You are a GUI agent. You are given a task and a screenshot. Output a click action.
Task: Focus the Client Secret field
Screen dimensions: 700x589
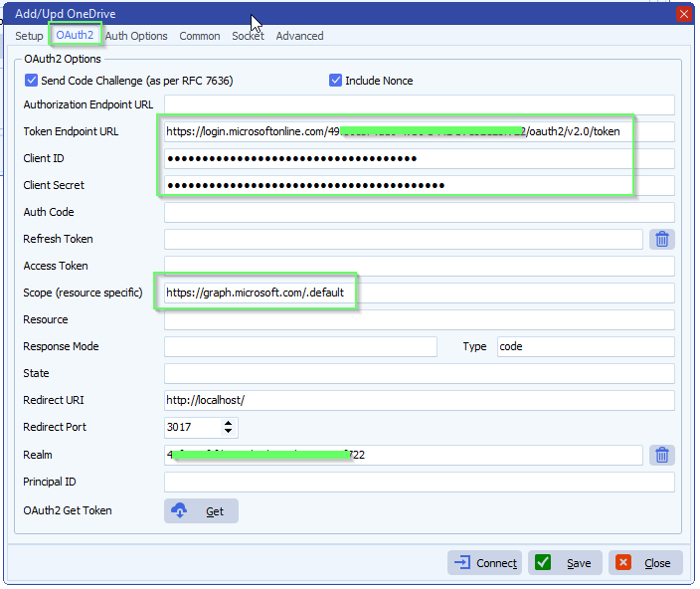[x=420, y=185]
